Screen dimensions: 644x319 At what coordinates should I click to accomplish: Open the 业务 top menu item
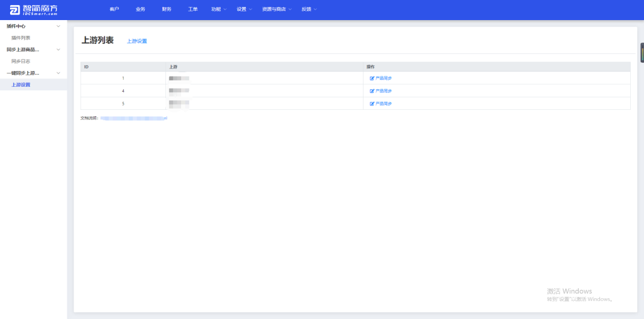tap(140, 9)
